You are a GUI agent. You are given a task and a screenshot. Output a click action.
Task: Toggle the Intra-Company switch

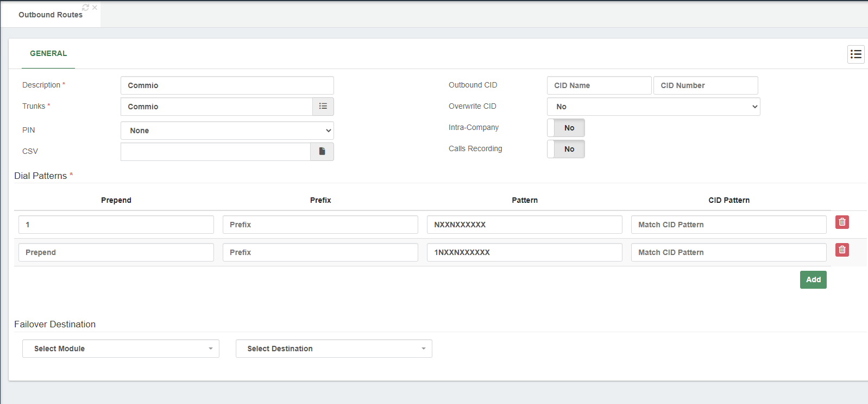pos(566,128)
